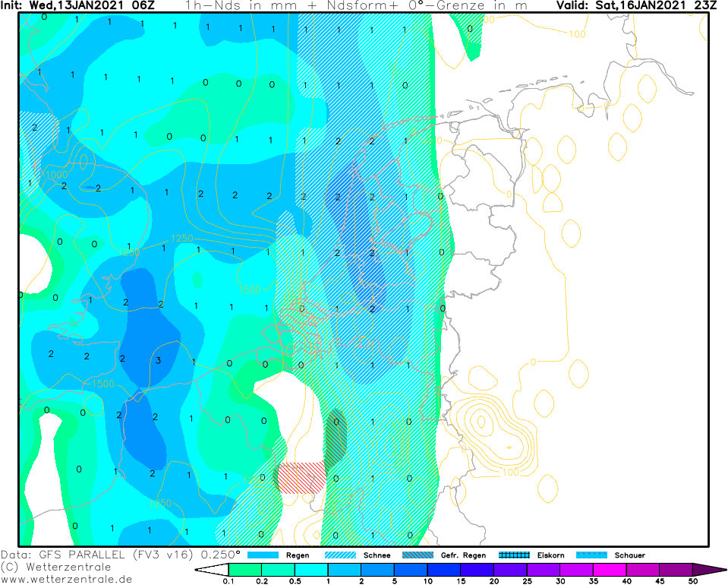Click the "Init: Wed,13JAN2021 06Z" header text
The height and width of the screenshot is (585, 728).
[x=77, y=5]
